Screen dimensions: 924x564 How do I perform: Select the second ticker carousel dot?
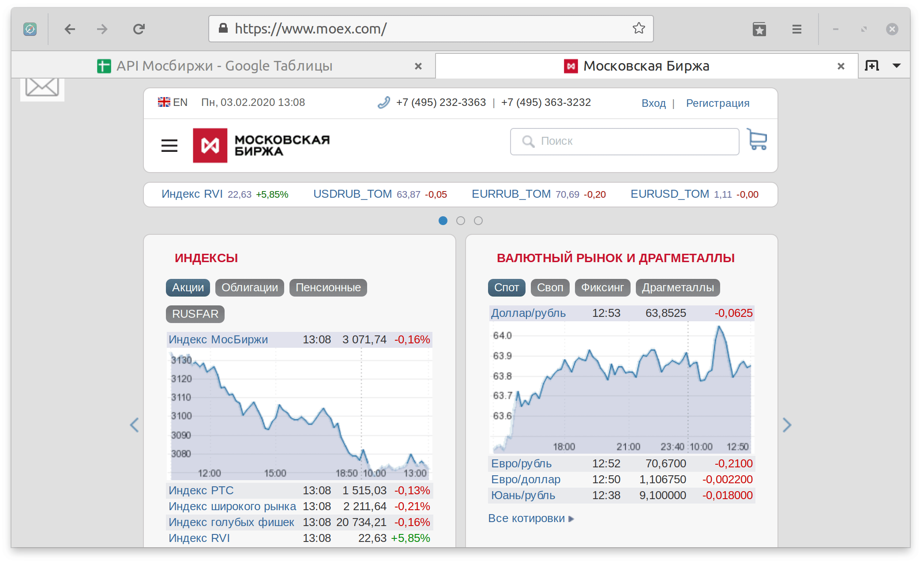coord(460,221)
